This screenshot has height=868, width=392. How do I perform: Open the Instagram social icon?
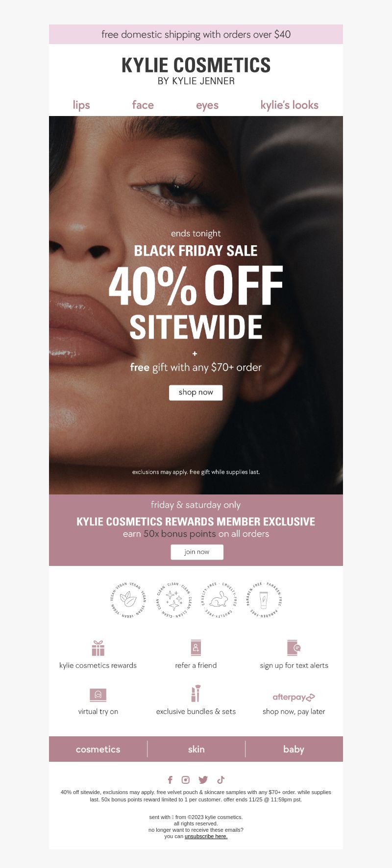tap(186, 780)
